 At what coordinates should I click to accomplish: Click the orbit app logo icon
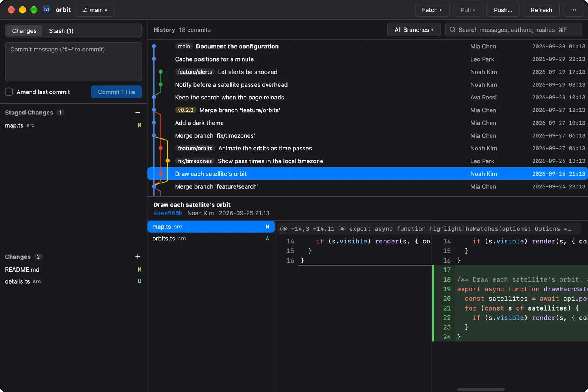[46, 10]
